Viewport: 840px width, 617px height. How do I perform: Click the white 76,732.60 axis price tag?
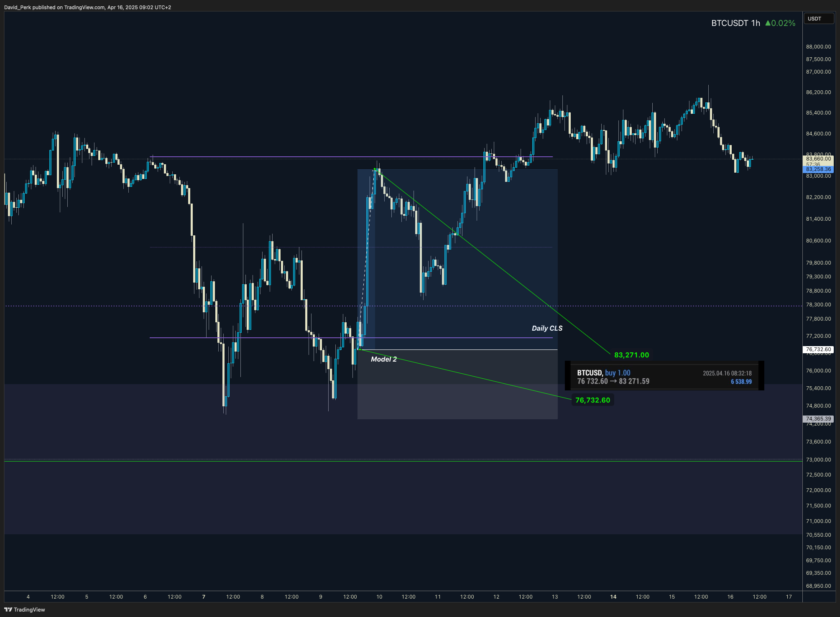pyautogui.click(x=818, y=349)
